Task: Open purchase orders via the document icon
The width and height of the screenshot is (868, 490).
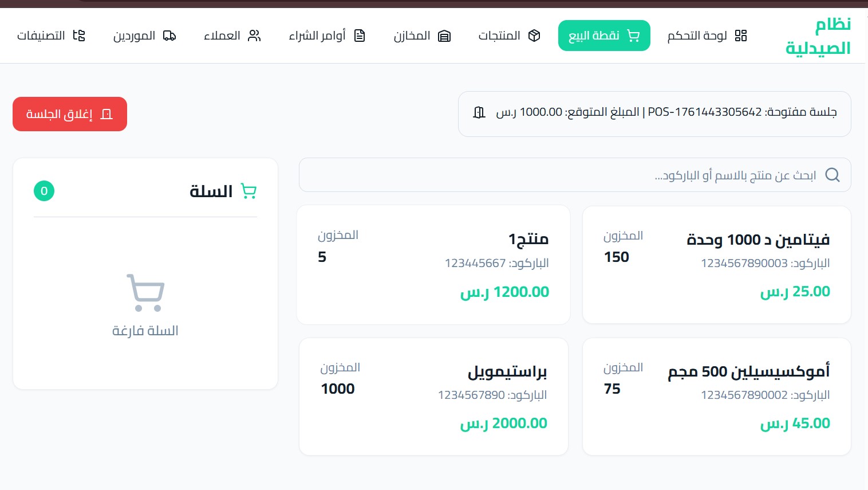Action: pyautogui.click(x=359, y=35)
